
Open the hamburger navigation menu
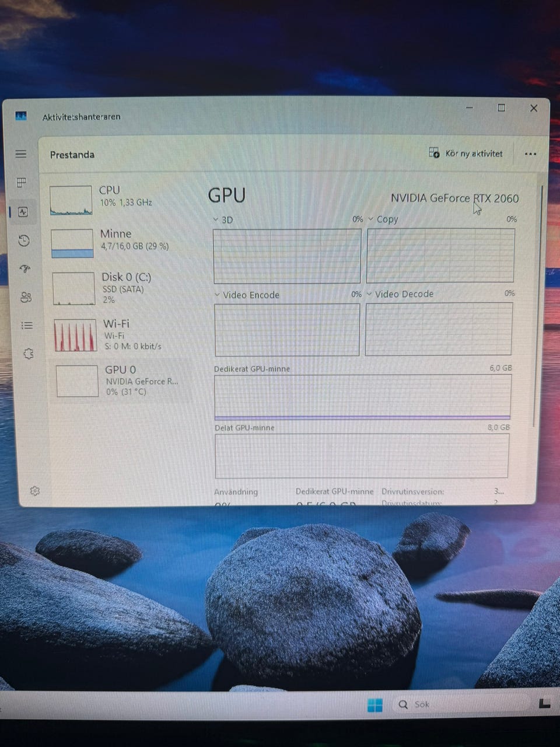pos(21,154)
